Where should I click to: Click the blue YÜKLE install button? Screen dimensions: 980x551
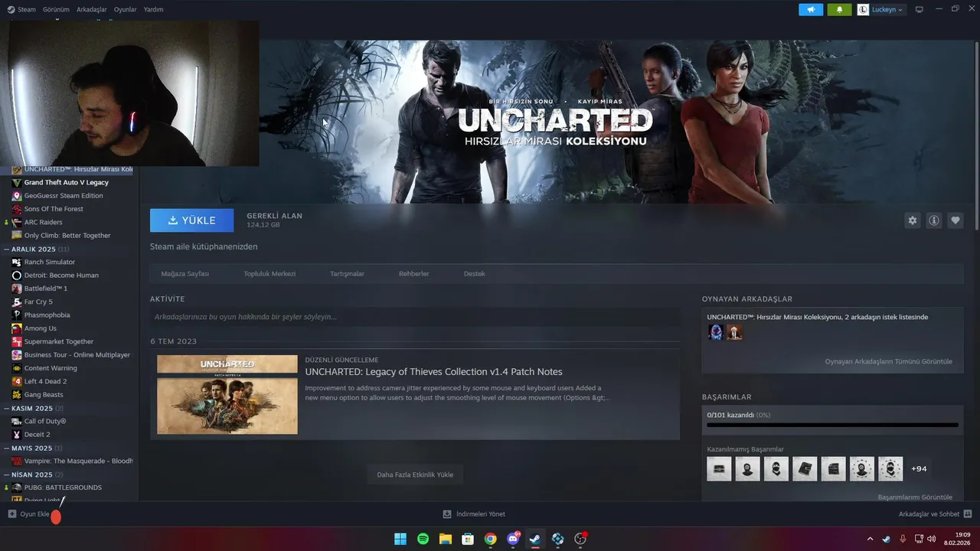(192, 220)
